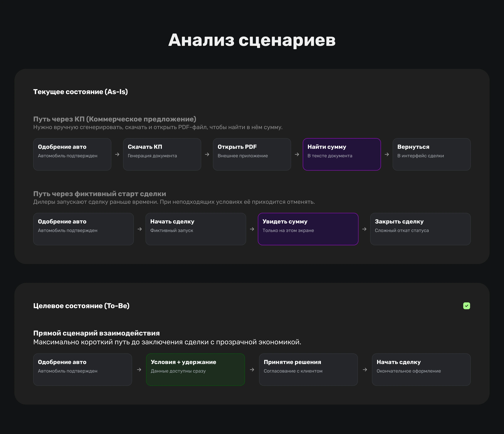
Task: Click the description starting 'Нужно вручную сгенерировать'
Action: [x=158, y=127]
